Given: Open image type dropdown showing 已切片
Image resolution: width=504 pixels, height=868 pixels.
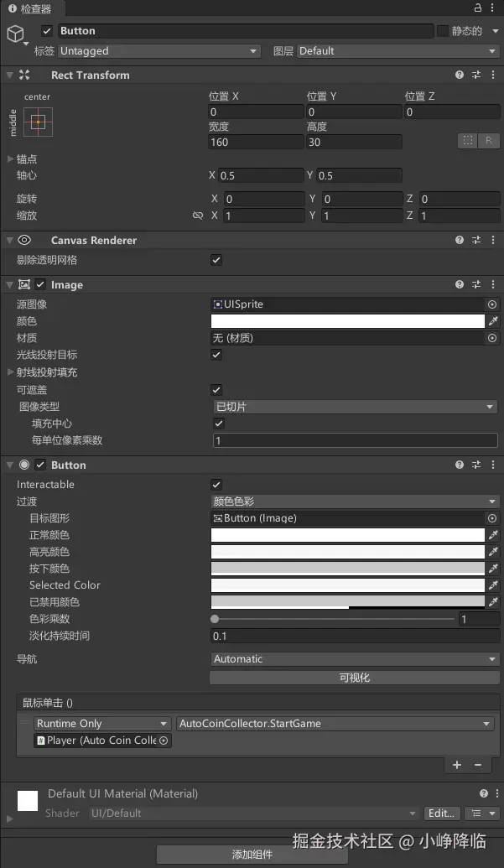Looking at the screenshot, I should [x=356, y=407].
